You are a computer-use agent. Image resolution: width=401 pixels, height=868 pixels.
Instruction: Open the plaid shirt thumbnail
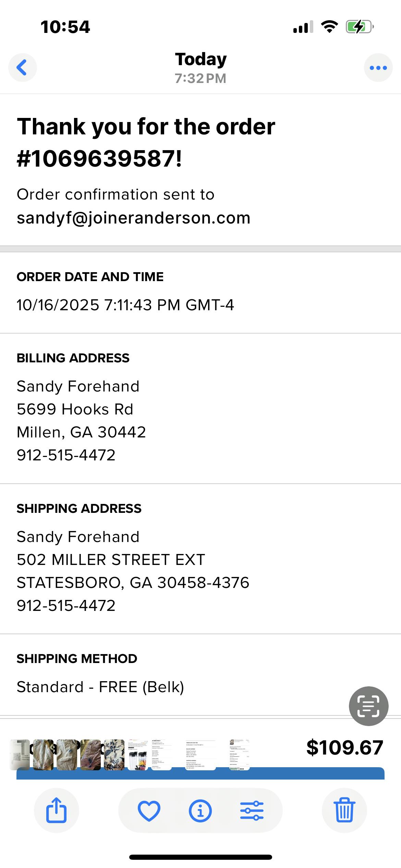point(90,755)
